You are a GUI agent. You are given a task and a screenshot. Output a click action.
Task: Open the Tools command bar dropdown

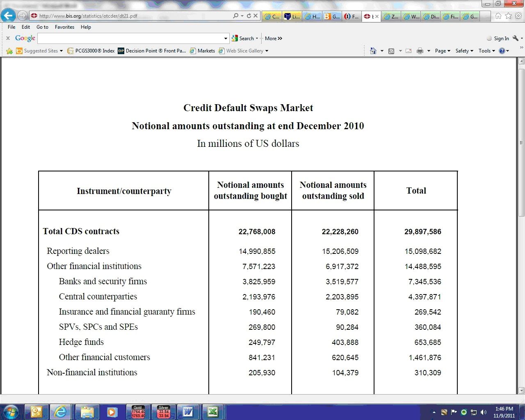click(x=486, y=51)
